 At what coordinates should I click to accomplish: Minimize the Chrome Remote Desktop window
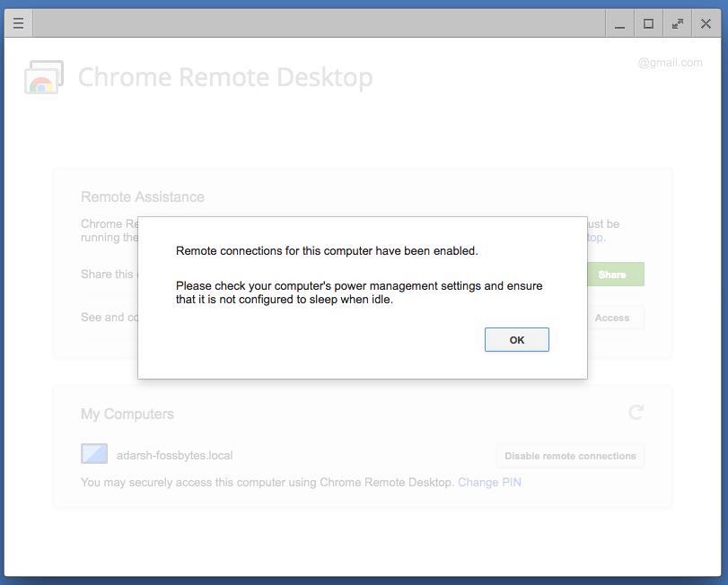(x=619, y=23)
